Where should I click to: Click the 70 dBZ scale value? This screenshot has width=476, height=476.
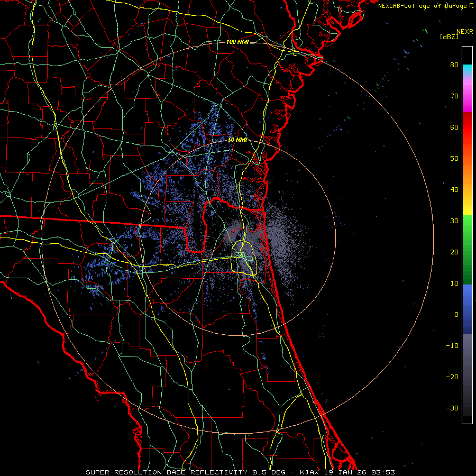coord(454,96)
